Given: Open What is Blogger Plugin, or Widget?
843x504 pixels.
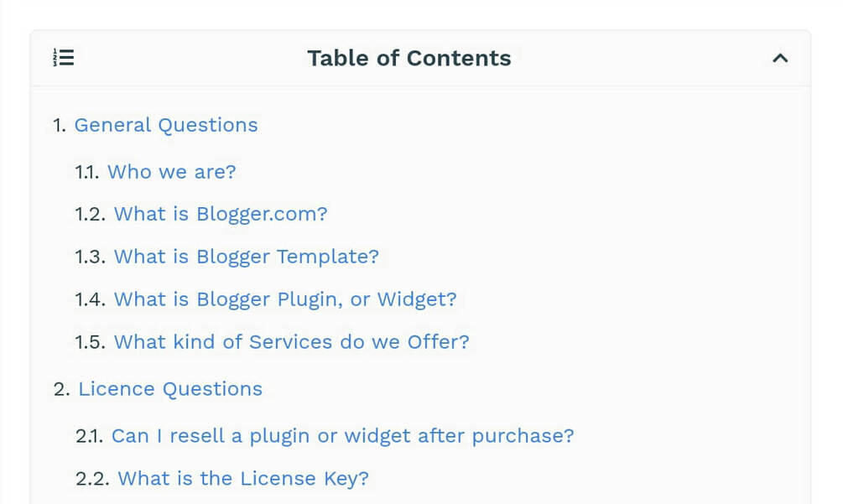Looking at the screenshot, I should (x=284, y=299).
